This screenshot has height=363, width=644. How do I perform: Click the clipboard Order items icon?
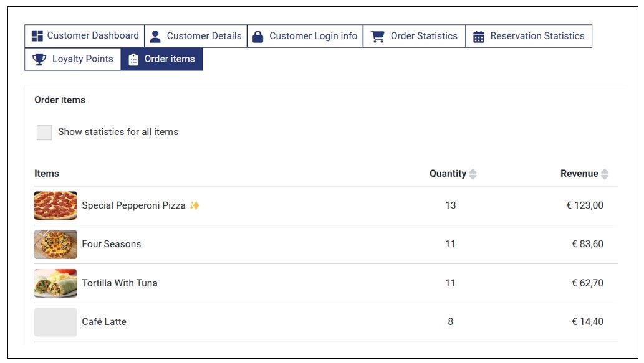tap(133, 59)
